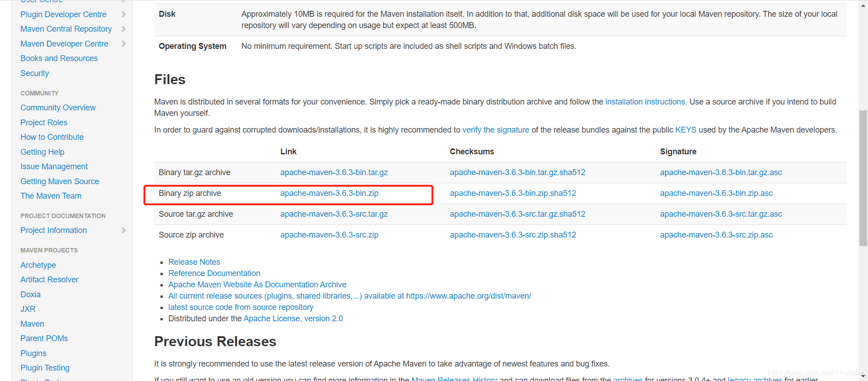
Task: Select the Source tar.gz archive row label
Action: click(x=196, y=214)
